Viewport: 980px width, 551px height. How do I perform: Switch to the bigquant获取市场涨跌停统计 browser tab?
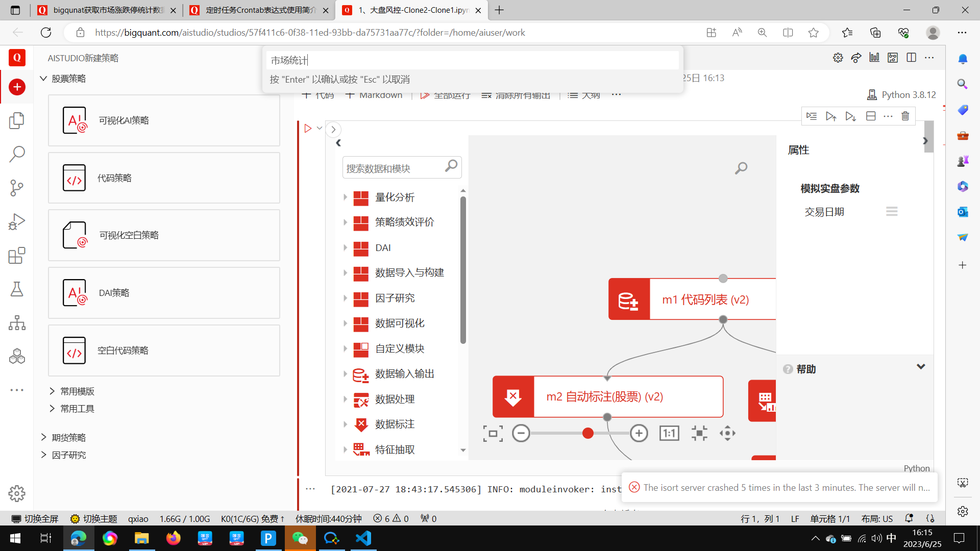tap(107, 10)
